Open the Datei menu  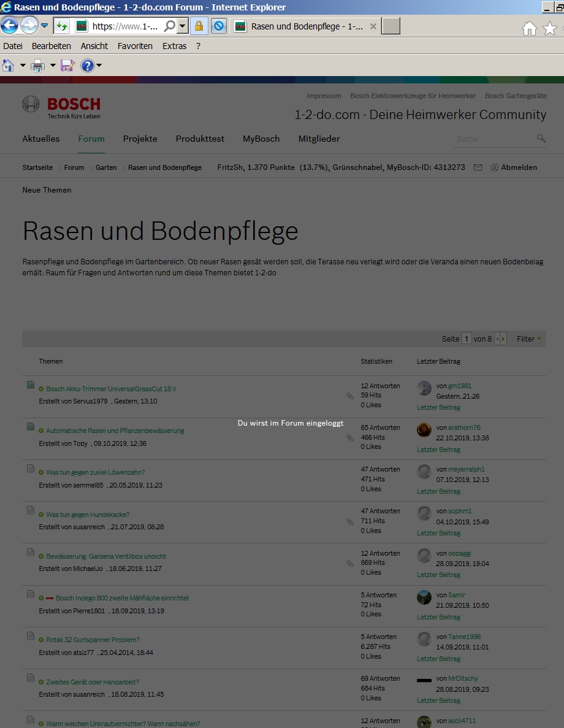tap(13, 46)
